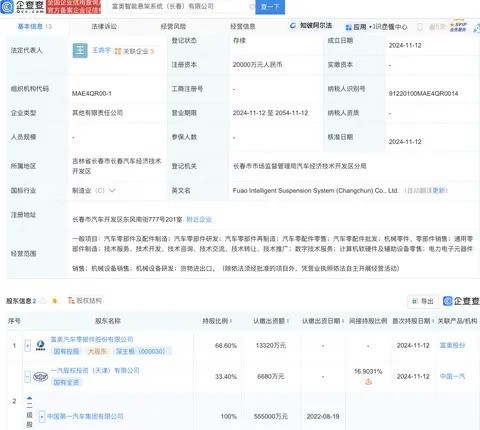Viewport: 480px width, 430px height.
Task: Click the 深主板 (000030) tag
Action: 141,351
